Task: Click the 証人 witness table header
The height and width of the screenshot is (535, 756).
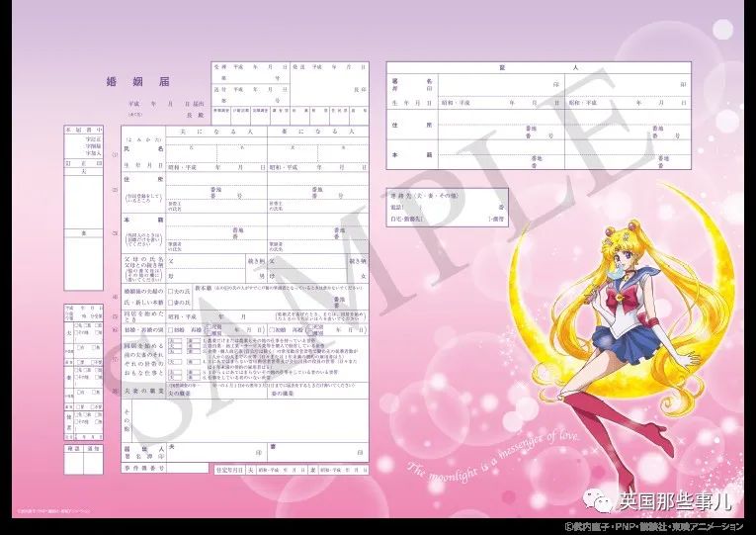Action: [539, 68]
